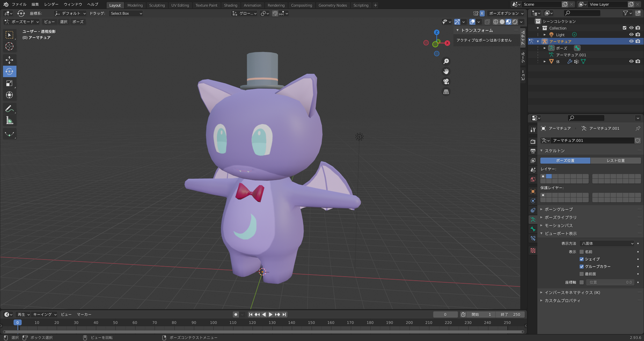Toggle viewport overlays button
The width and height of the screenshot is (644, 341).
[472, 22]
